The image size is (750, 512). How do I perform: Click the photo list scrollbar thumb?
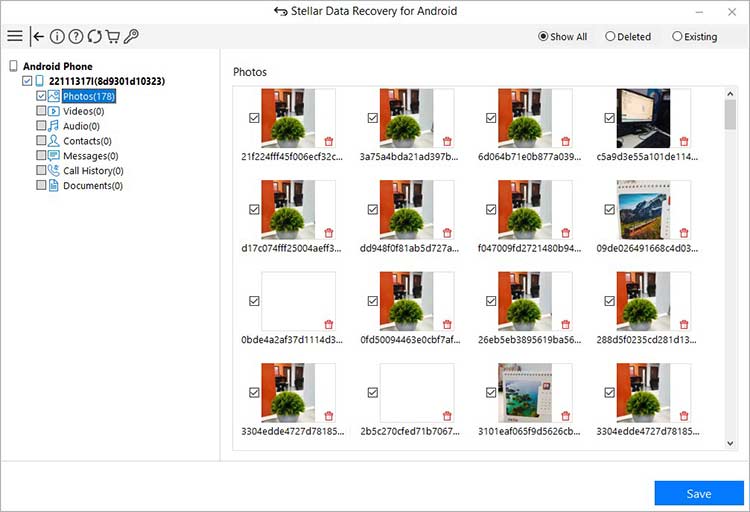[x=730, y=115]
